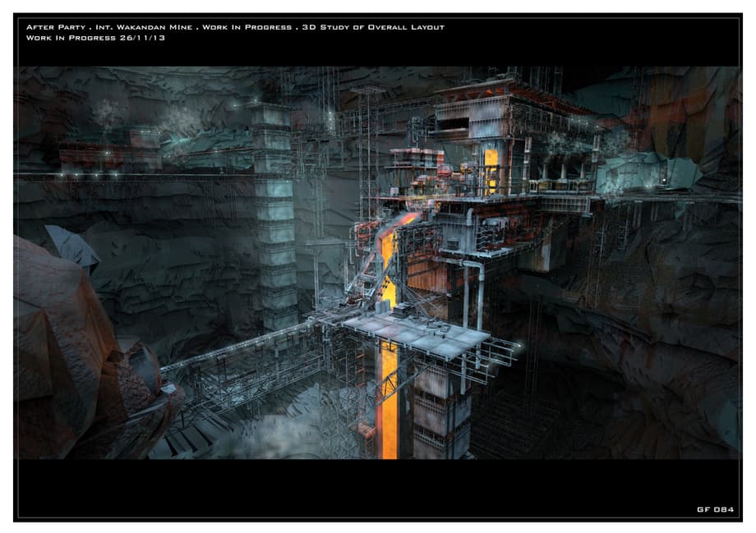Screen dimensions: 756x533
Task: Click the "GF 084" label at bottom right
Action: 714,509
